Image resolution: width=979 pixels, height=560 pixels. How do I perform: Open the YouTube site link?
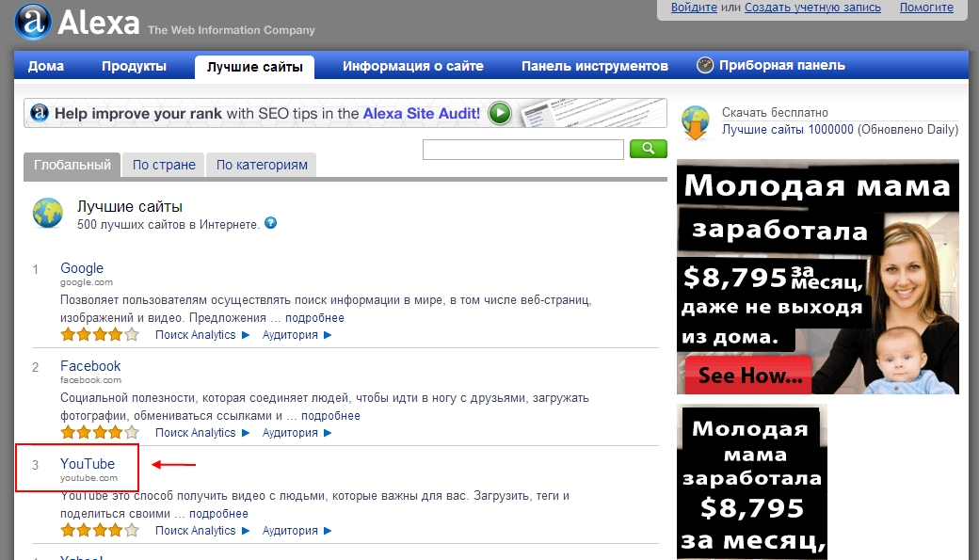[88, 464]
